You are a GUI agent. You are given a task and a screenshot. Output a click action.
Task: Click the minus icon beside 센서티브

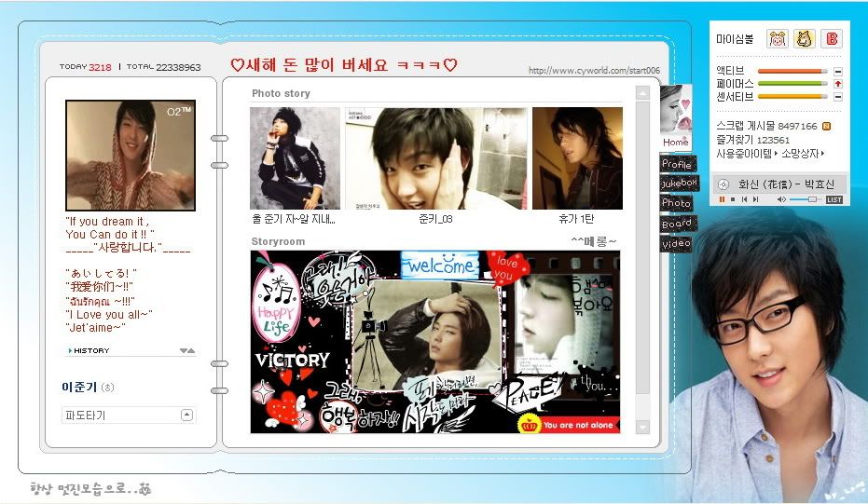click(838, 96)
